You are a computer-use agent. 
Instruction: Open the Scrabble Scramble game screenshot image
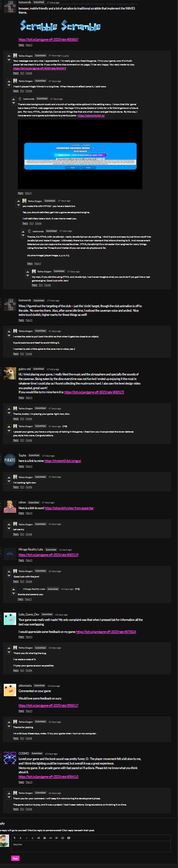(x=80, y=154)
